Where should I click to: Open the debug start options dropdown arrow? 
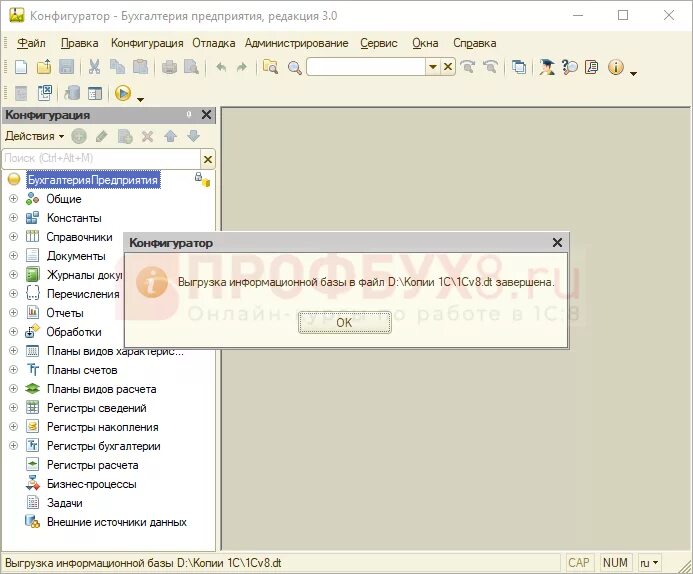(141, 100)
